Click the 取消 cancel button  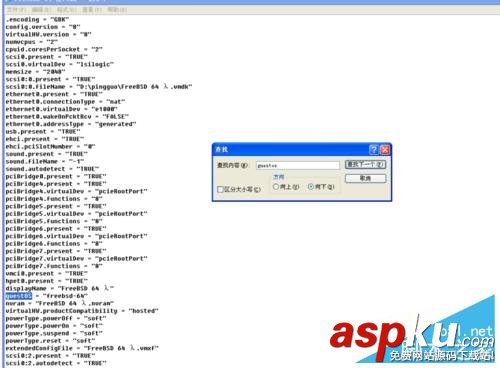(x=365, y=178)
